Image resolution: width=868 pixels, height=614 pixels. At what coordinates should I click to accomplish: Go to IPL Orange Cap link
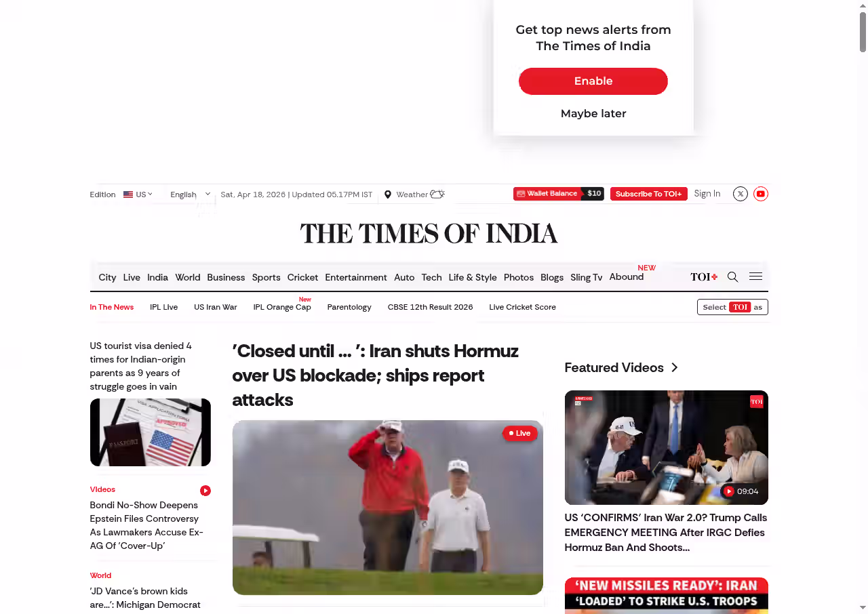(x=282, y=307)
